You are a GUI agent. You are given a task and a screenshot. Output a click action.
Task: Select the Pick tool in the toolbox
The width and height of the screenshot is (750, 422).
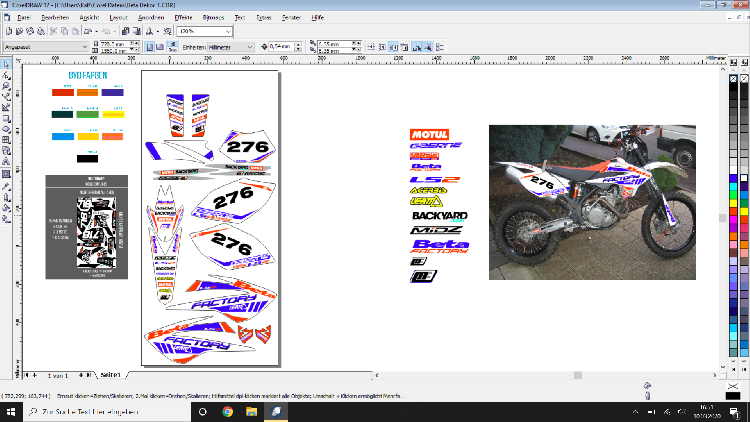tap(6, 64)
